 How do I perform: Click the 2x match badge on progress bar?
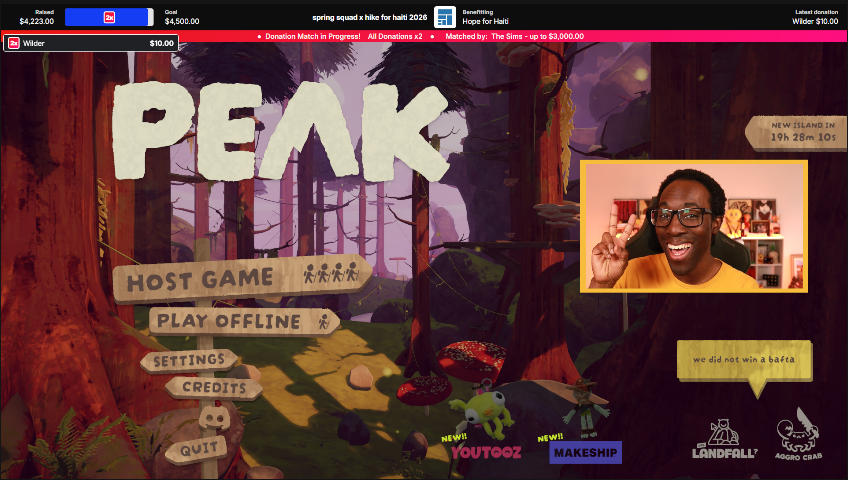[x=109, y=17]
